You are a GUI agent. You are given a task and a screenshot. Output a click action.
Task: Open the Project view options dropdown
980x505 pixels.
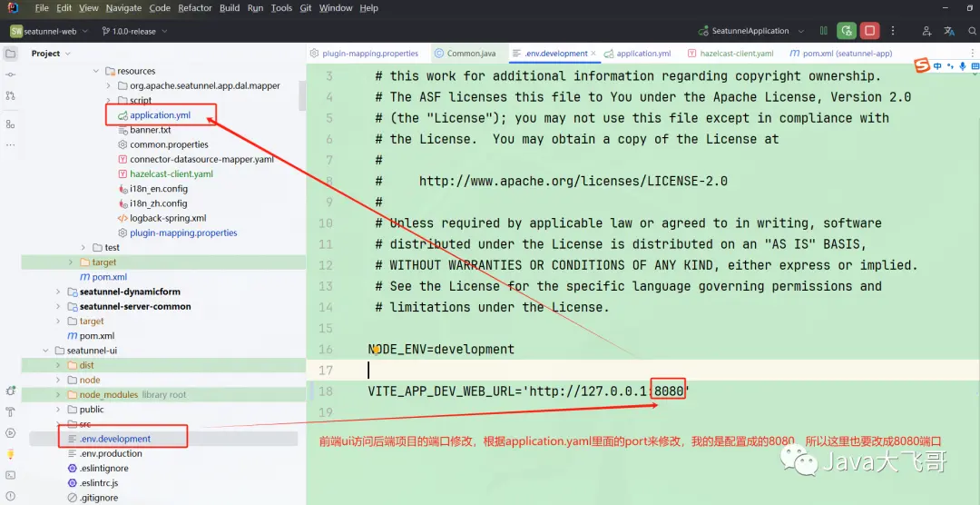[51, 54]
